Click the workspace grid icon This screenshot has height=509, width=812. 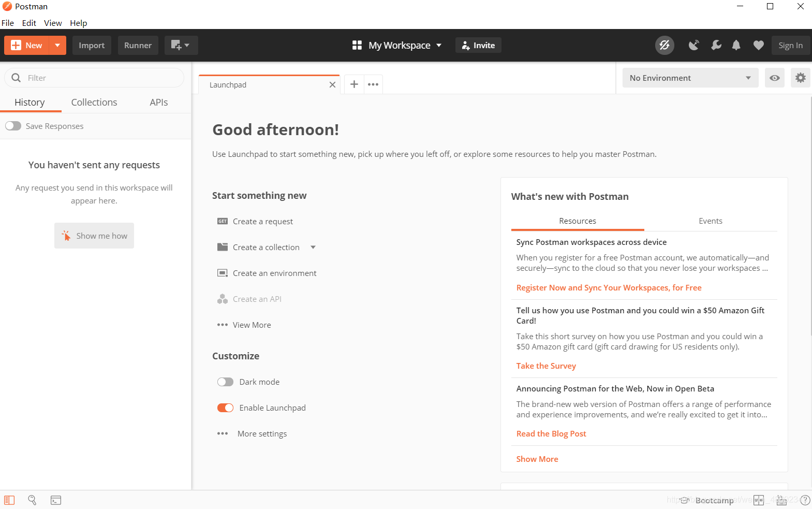(x=357, y=45)
